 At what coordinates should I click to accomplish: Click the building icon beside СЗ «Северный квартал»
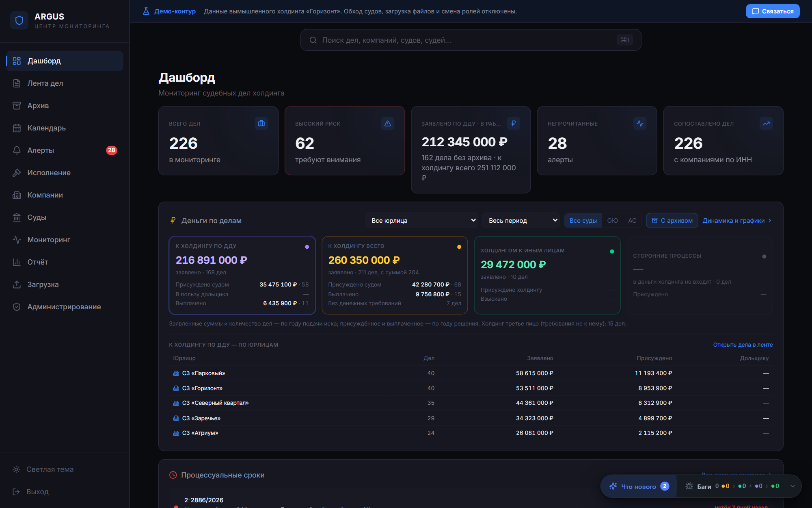pos(176,403)
